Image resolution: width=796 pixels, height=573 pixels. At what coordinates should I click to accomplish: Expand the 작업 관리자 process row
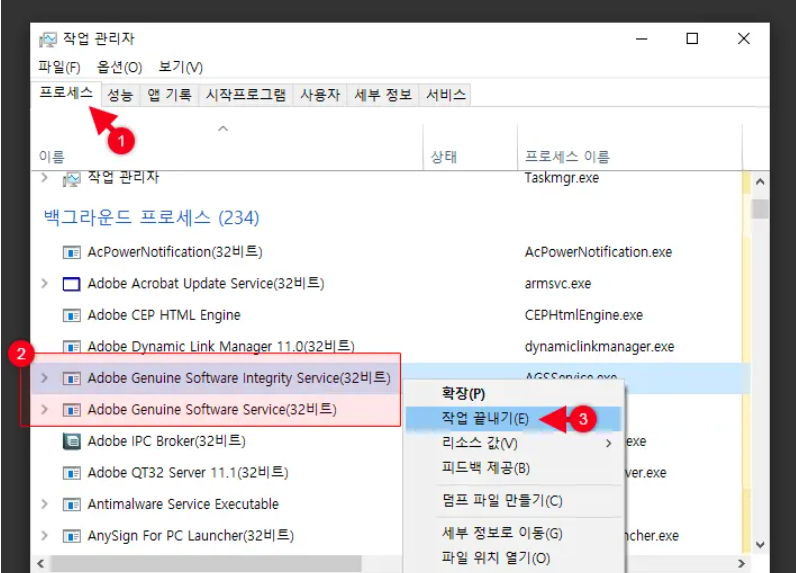pyautogui.click(x=44, y=178)
